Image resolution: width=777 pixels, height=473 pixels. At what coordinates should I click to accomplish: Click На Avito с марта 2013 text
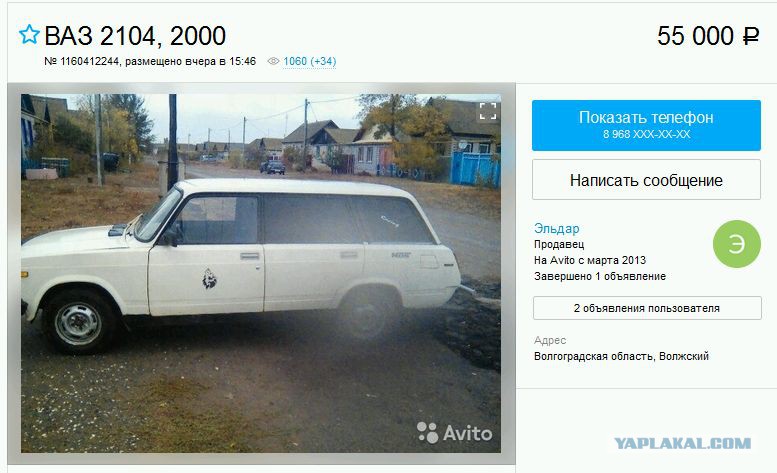590,261
